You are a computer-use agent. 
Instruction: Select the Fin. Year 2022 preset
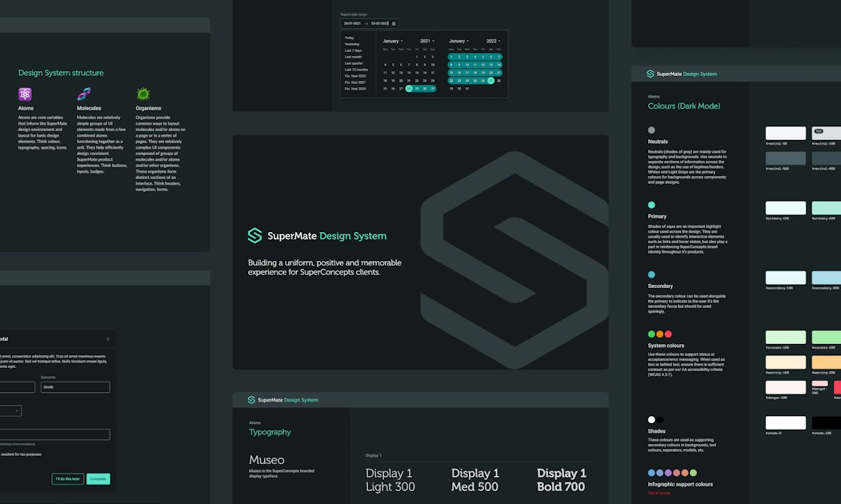[355, 76]
